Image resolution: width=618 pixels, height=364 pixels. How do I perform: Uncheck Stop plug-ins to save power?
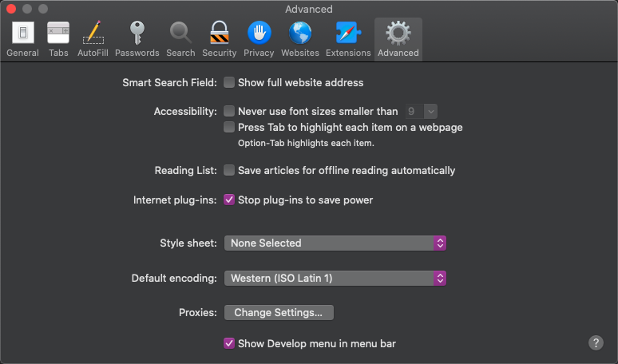pos(229,200)
